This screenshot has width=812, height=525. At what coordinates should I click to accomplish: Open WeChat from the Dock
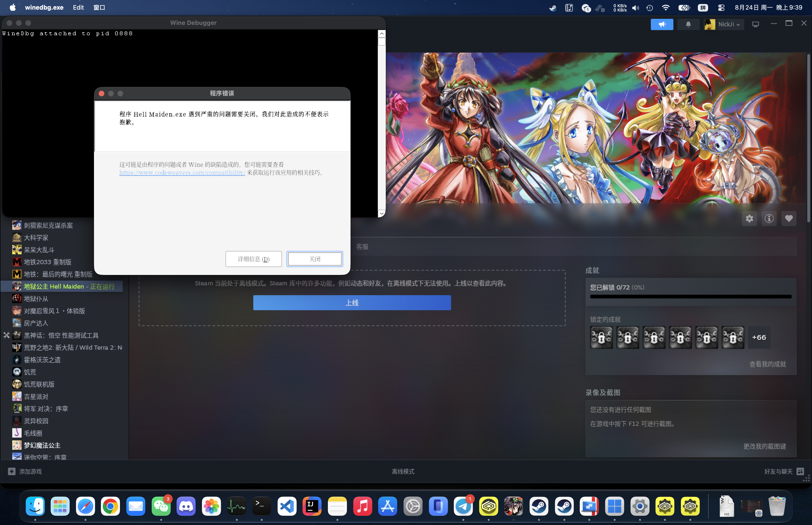click(x=161, y=506)
